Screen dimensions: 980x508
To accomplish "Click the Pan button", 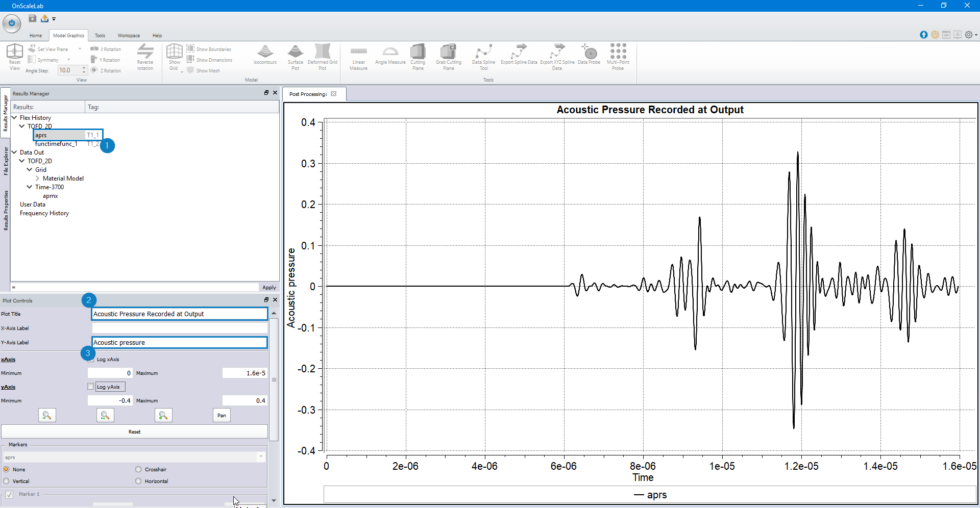I will tap(222, 415).
